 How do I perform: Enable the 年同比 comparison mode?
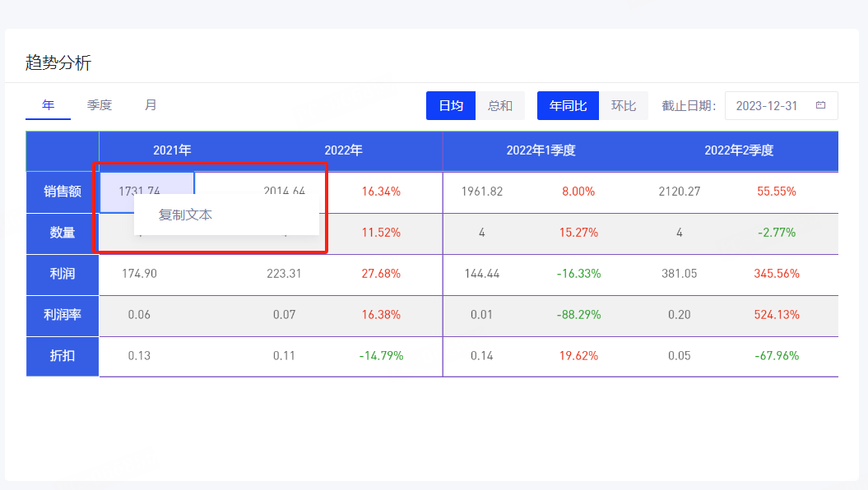click(x=568, y=106)
